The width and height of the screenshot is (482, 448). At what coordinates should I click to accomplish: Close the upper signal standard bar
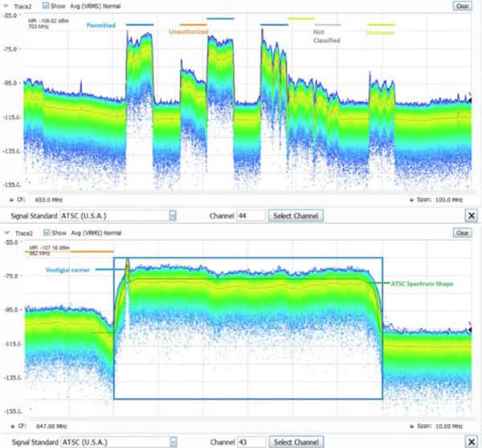point(472,216)
